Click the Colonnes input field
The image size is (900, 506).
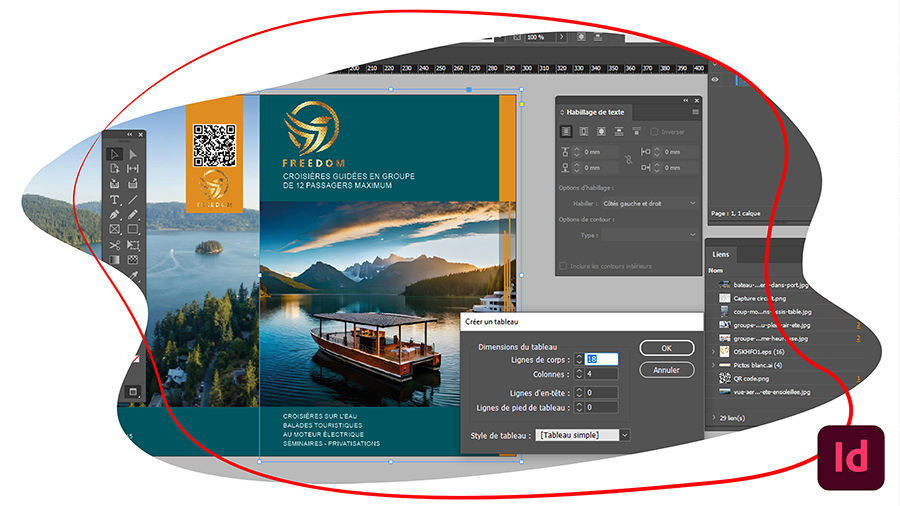point(602,373)
